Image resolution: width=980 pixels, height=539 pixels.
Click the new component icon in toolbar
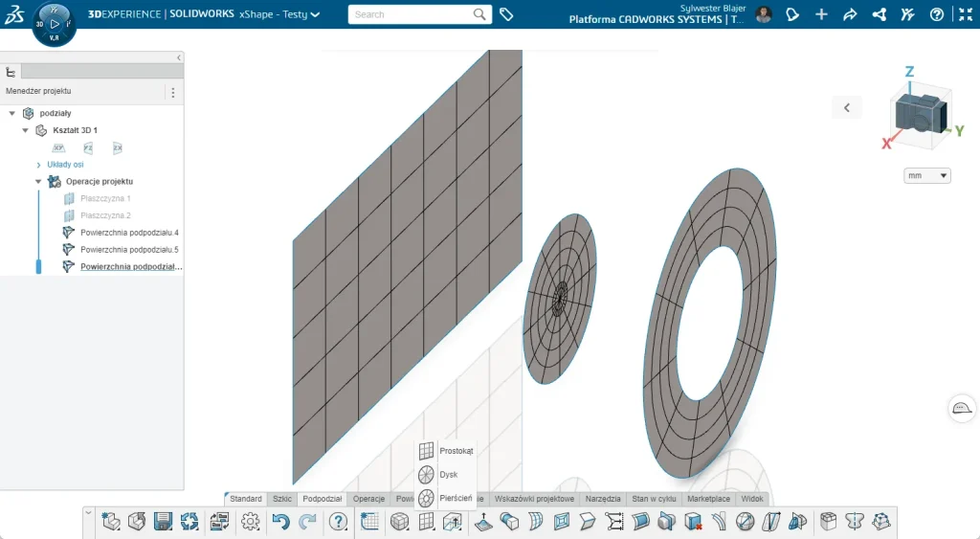click(111, 521)
